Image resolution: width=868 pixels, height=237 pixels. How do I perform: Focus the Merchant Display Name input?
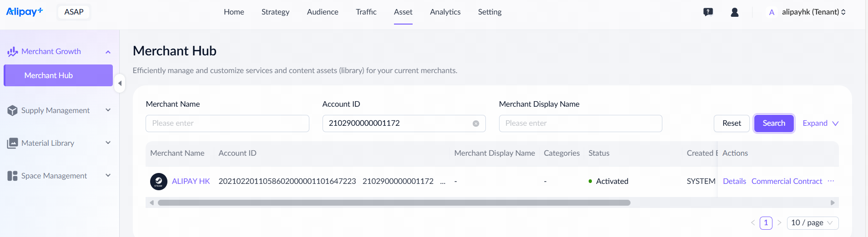tap(580, 123)
